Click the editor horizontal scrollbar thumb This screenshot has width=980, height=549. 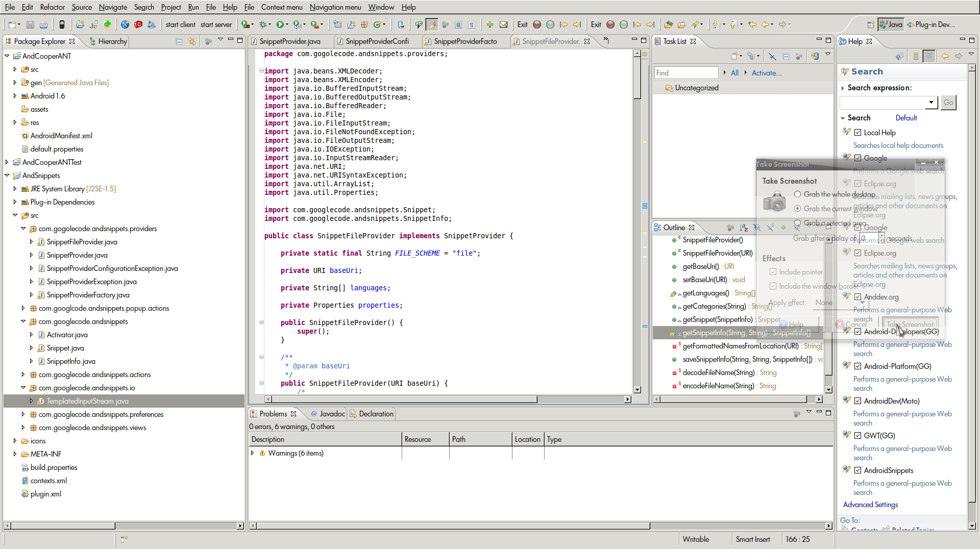tap(404, 400)
